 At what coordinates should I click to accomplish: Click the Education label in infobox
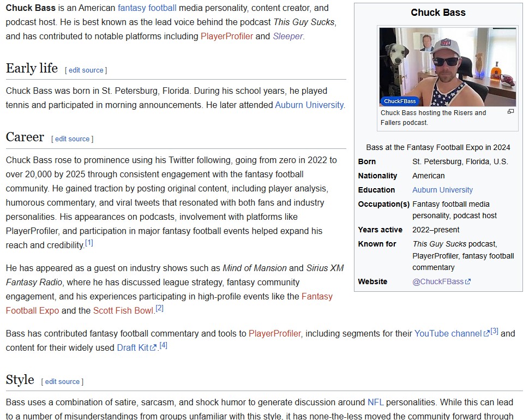(x=376, y=190)
